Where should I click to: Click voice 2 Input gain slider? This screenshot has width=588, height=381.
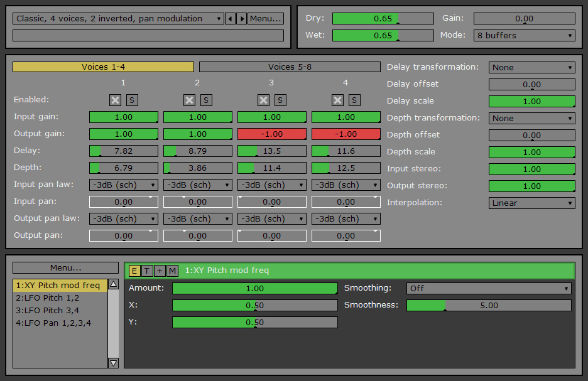tap(198, 117)
